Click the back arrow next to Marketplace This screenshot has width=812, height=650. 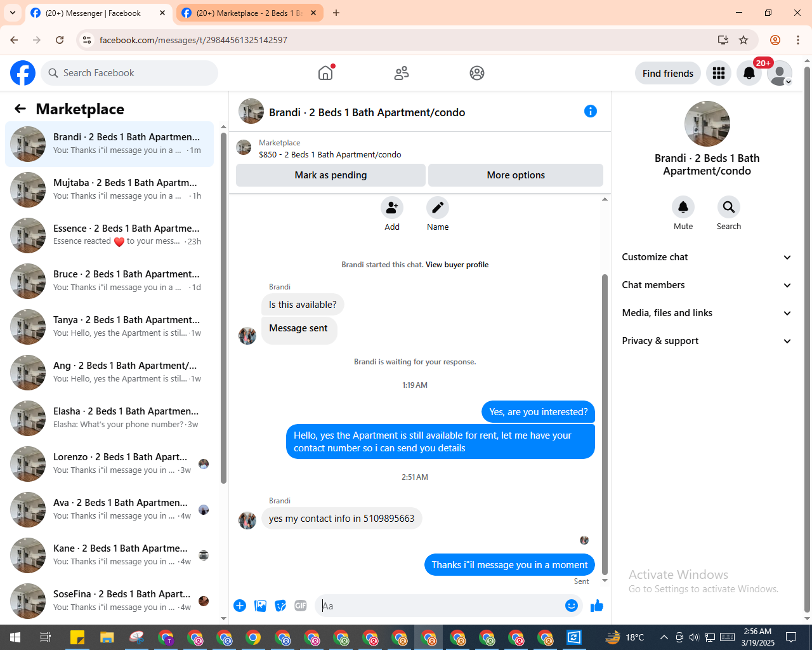click(20, 109)
